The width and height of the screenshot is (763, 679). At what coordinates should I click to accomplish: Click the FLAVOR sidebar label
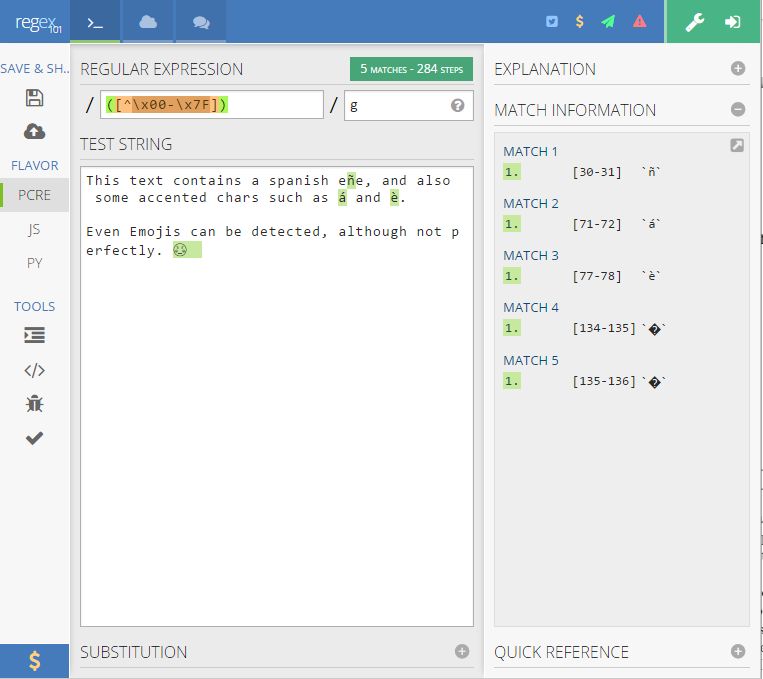pos(35,166)
